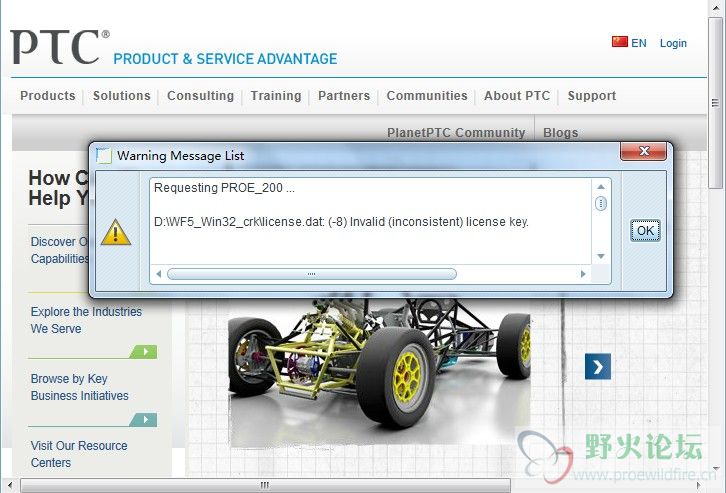726x493 pixels.
Task: Click the page bottom horizontal scrollbar thumb
Action: [x=265, y=486]
